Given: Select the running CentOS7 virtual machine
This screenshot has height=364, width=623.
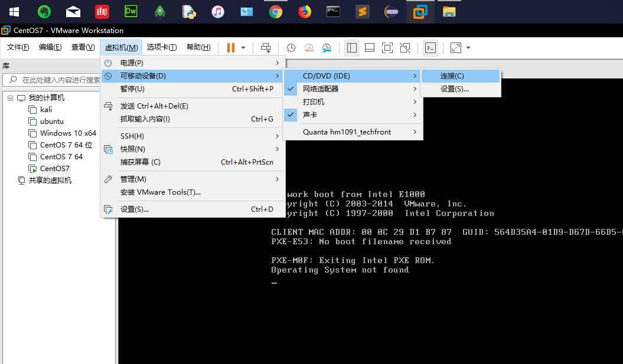Looking at the screenshot, I should [x=54, y=169].
